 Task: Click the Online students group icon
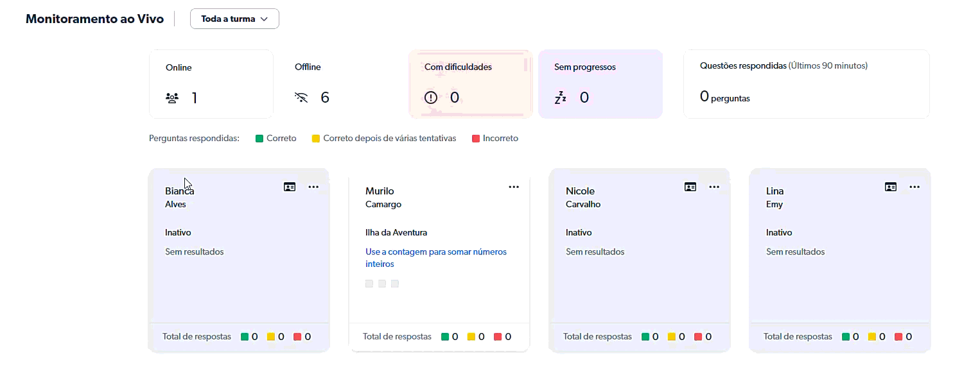click(x=172, y=98)
